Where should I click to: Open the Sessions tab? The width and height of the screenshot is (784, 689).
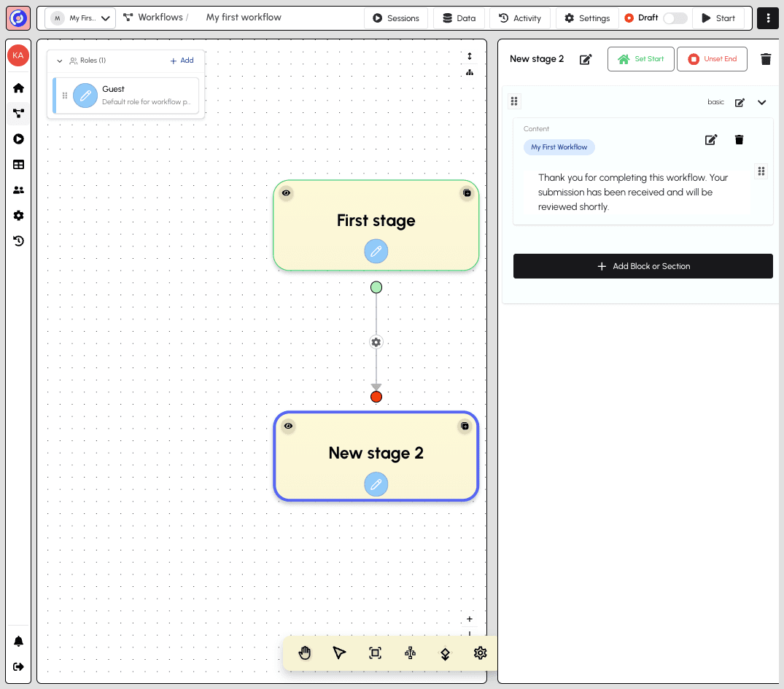pos(396,18)
